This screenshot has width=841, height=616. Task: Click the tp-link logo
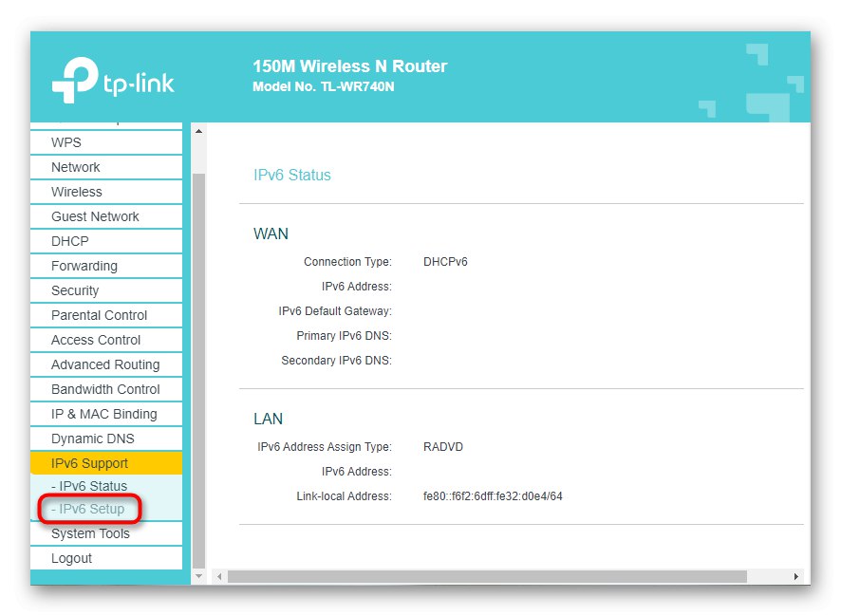point(113,80)
